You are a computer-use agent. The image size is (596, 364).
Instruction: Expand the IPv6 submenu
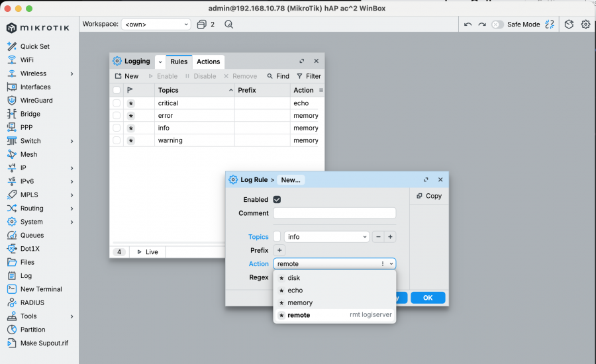(x=72, y=181)
